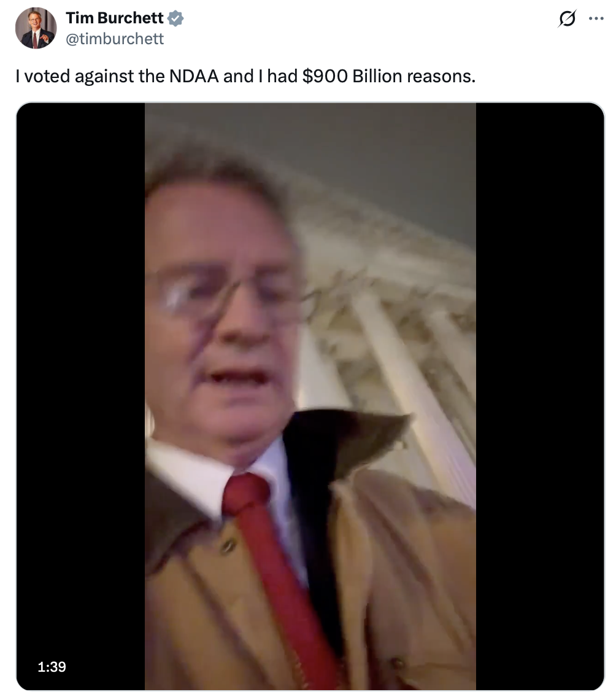
Task: Open Tim Burchett's profile avatar
Action: 36,28
